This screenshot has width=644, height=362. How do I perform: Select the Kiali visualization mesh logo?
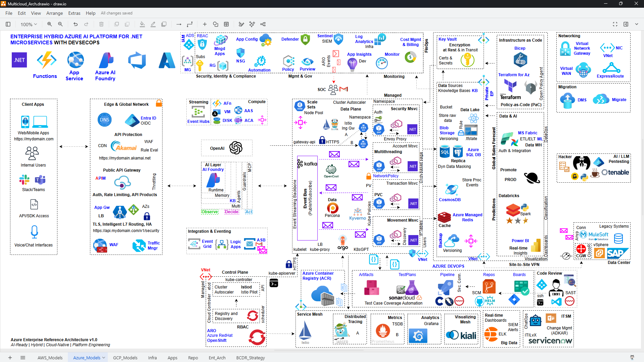pyautogui.click(x=461, y=335)
